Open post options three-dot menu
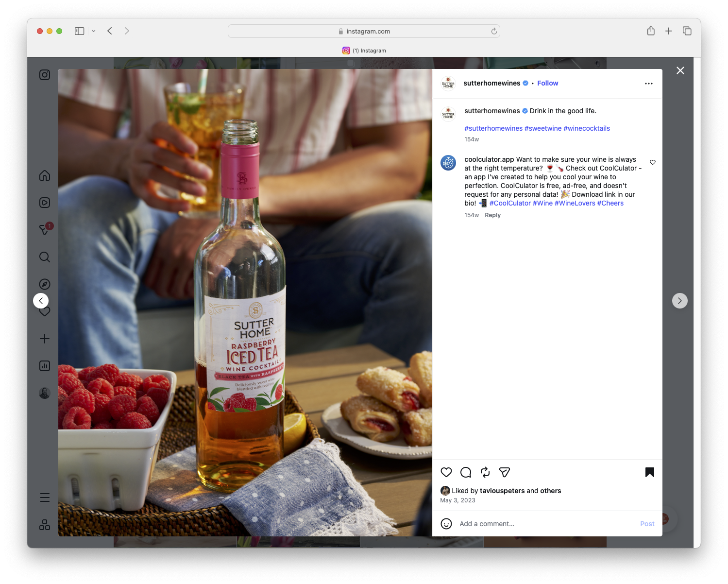 pos(649,84)
